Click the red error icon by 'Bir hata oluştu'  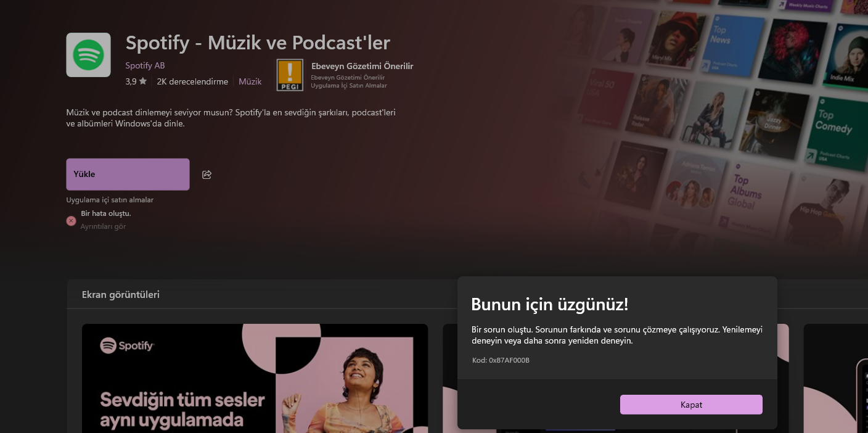72,220
